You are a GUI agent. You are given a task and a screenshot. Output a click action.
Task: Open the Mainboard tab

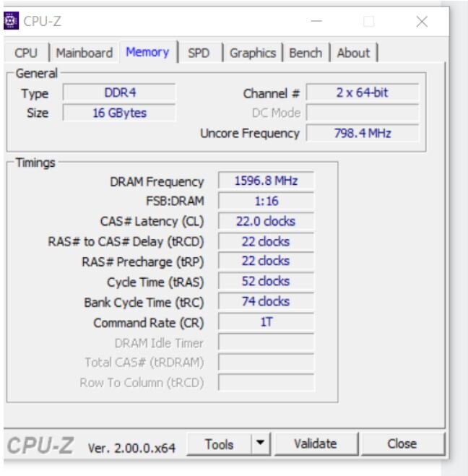tap(84, 53)
